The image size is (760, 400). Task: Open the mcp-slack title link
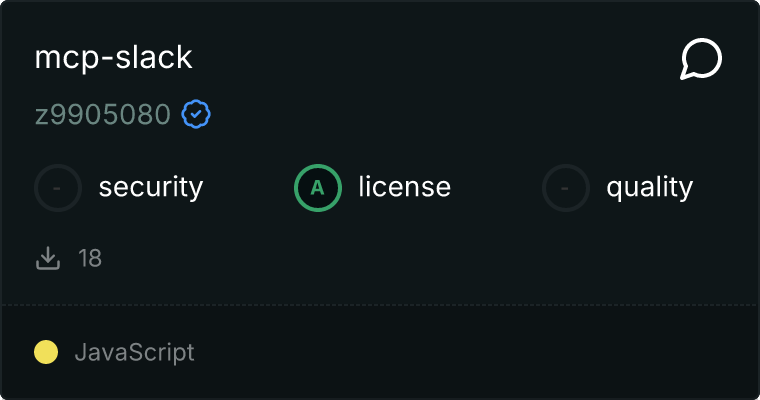click(x=113, y=58)
